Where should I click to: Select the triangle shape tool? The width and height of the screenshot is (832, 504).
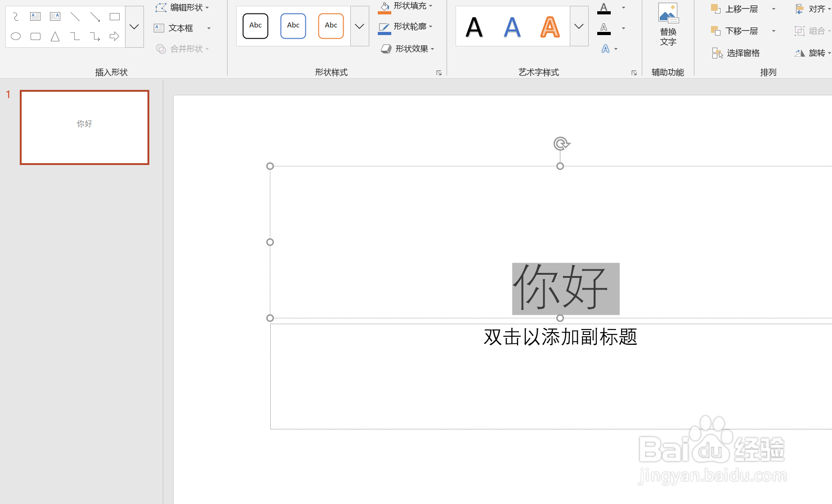coord(55,36)
